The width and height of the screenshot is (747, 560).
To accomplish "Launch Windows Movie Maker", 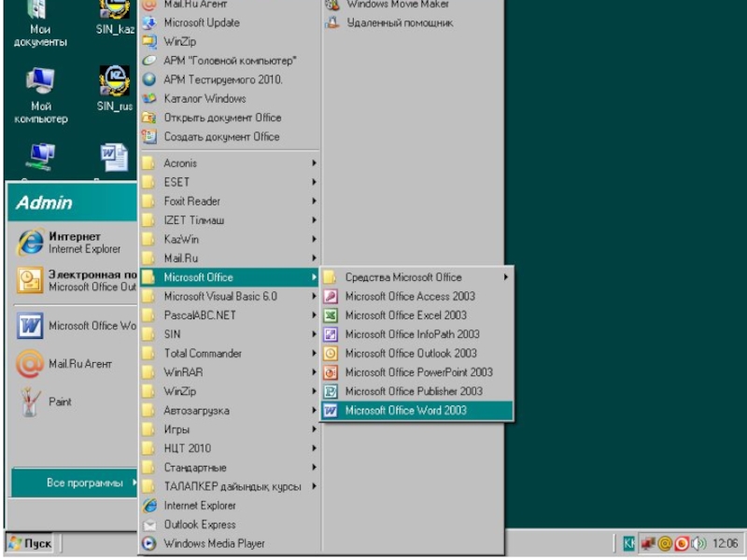I will click(x=413, y=5).
